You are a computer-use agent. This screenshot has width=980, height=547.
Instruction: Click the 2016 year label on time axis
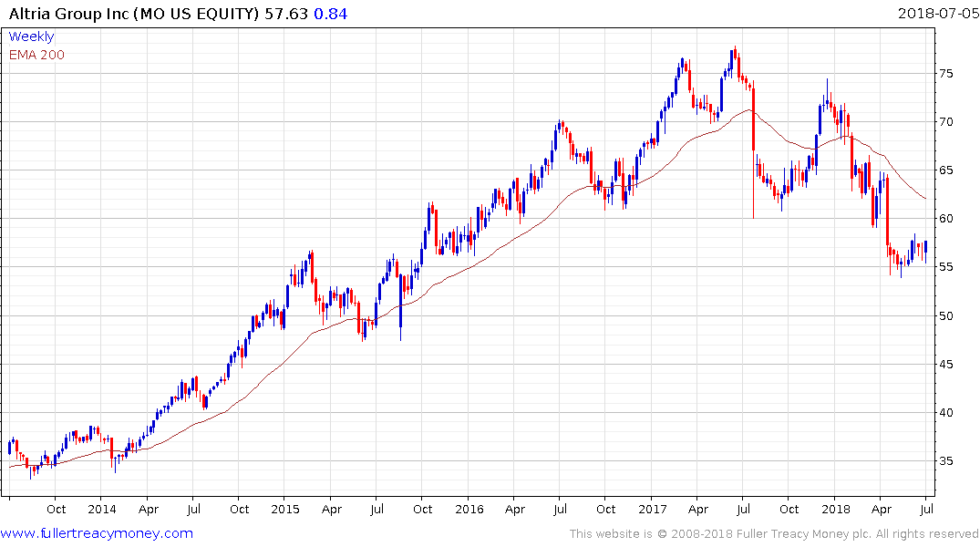coord(469,509)
